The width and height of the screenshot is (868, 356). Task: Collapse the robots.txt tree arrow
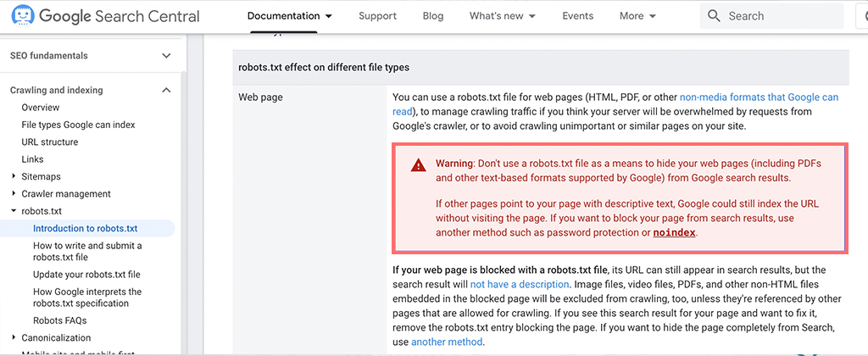pyautogui.click(x=14, y=211)
